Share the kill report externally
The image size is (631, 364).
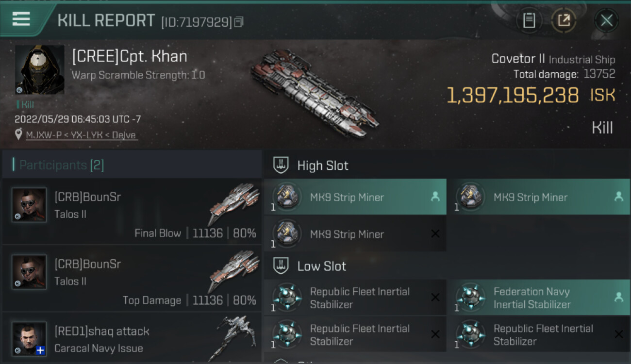pyautogui.click(x=564, y=20)
